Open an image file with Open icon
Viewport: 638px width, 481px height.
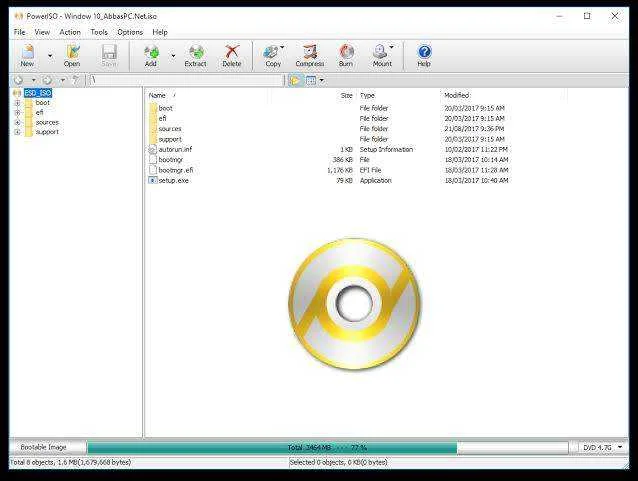coord(72,56)
